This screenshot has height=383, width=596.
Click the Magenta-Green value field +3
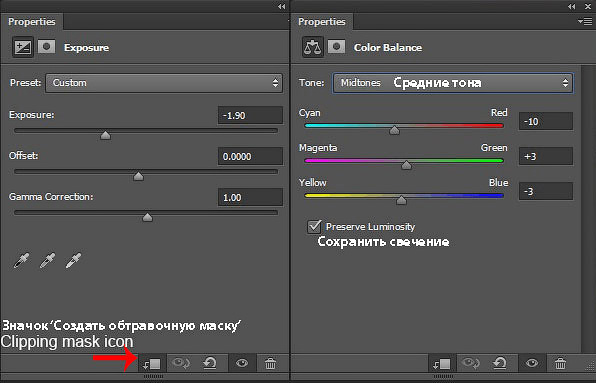coord(546,156)
